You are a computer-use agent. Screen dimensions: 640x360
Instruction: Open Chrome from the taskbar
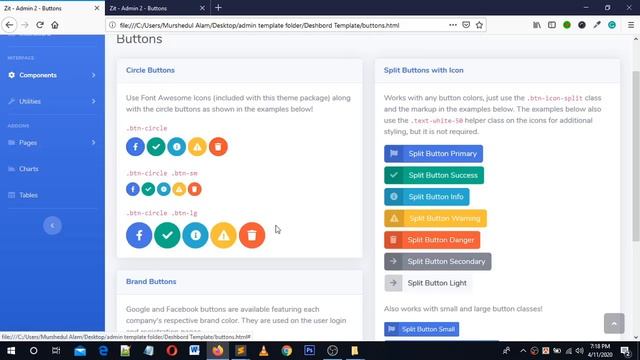[287, 351]
